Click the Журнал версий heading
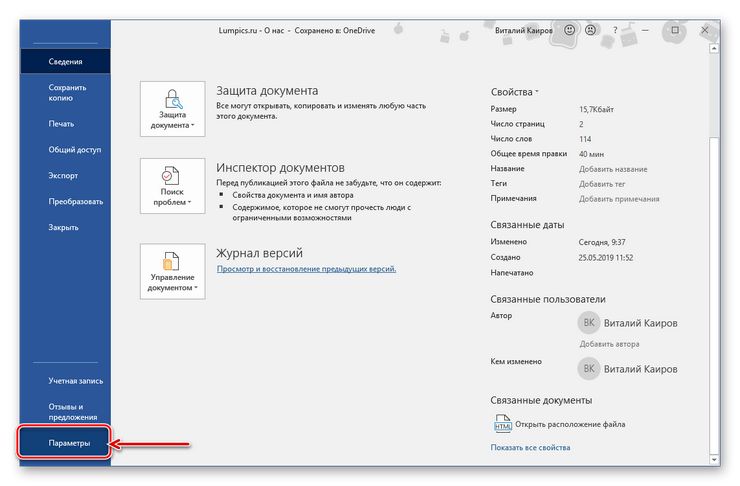Viewport: 740px width, 486px height. click(259, 253)
